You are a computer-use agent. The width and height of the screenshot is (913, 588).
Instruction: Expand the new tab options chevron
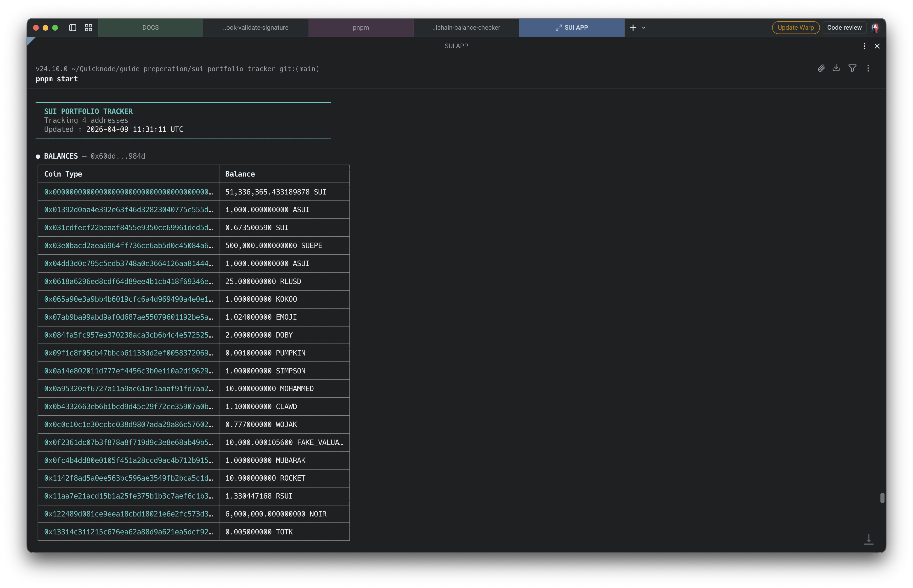tap(644, 28)
